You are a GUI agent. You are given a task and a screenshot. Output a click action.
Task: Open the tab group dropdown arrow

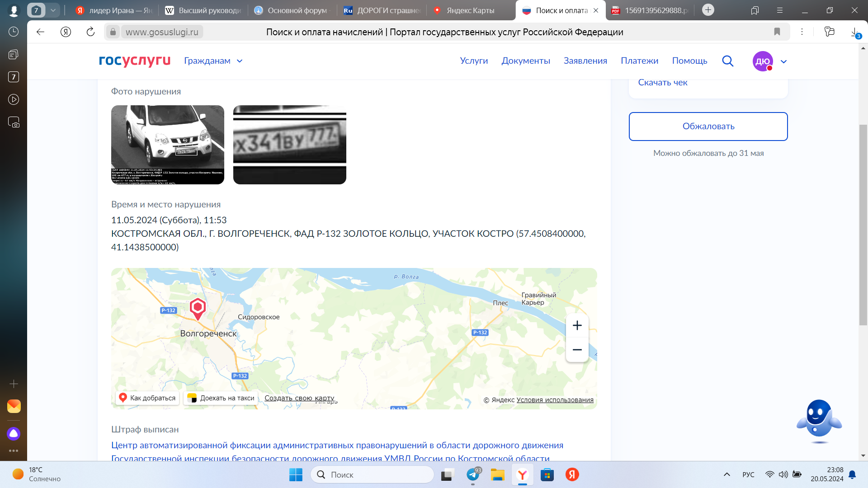pos(53,10)
